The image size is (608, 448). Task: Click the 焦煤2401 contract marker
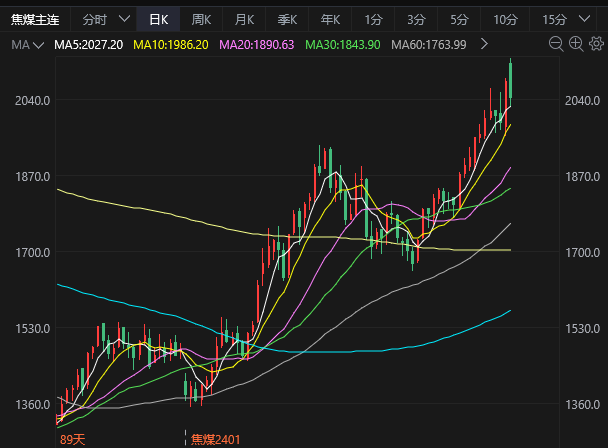point(216,439)
